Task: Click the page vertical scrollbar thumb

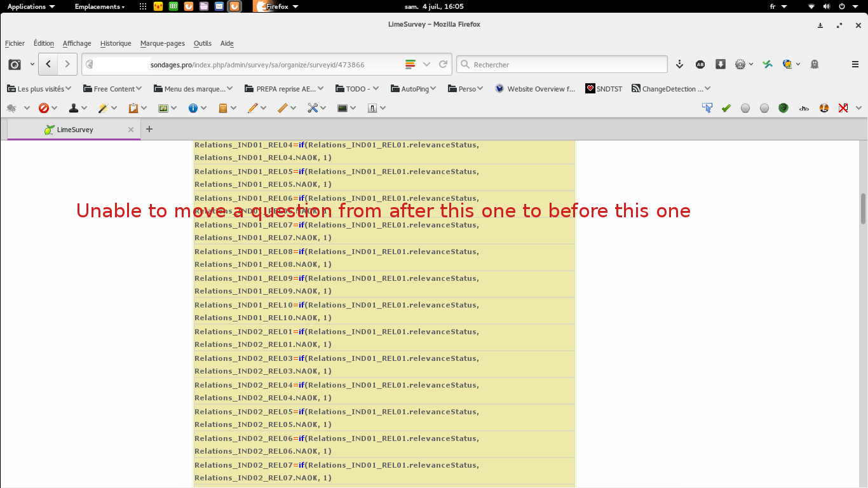Action: (x=863, y=208)
